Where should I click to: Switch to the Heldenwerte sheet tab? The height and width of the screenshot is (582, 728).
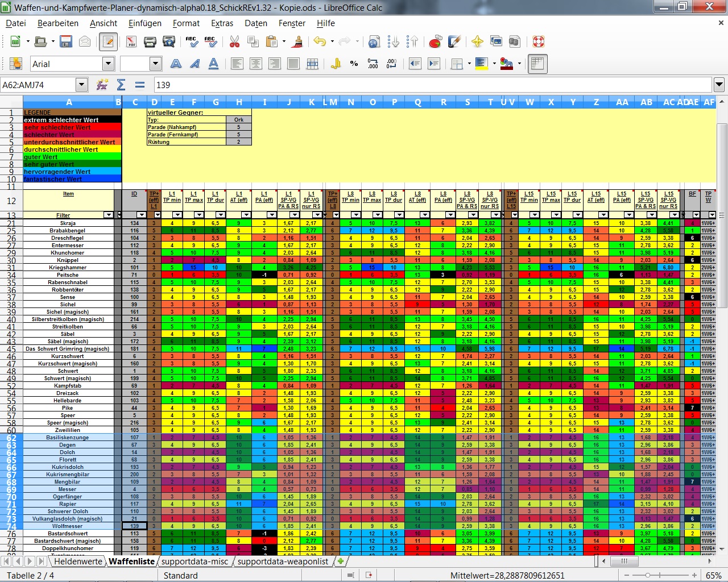pyautogui.click(x=78, y=561)
